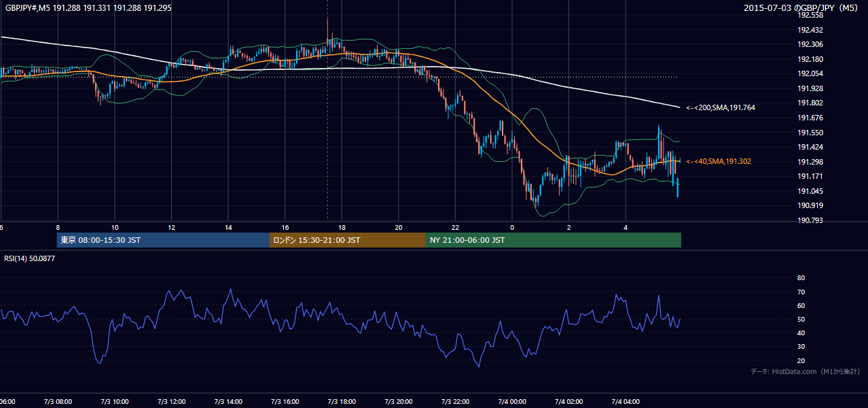Click price axis label 191.550
Image resolution: width=868 pixels, height=408 pixels.
tap(810, 133)
